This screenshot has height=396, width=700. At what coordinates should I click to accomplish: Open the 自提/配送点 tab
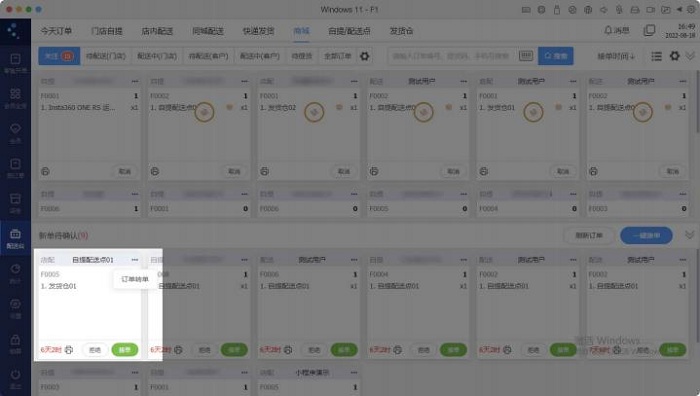(349, 31)
